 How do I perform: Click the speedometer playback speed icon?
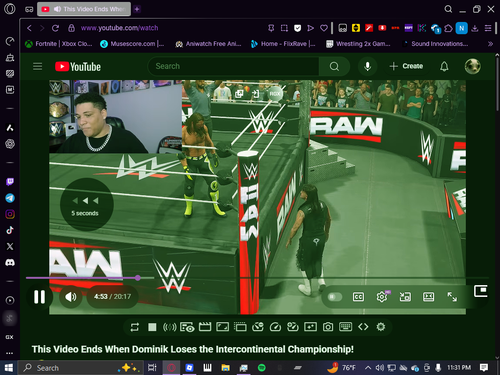pos(275,327)
